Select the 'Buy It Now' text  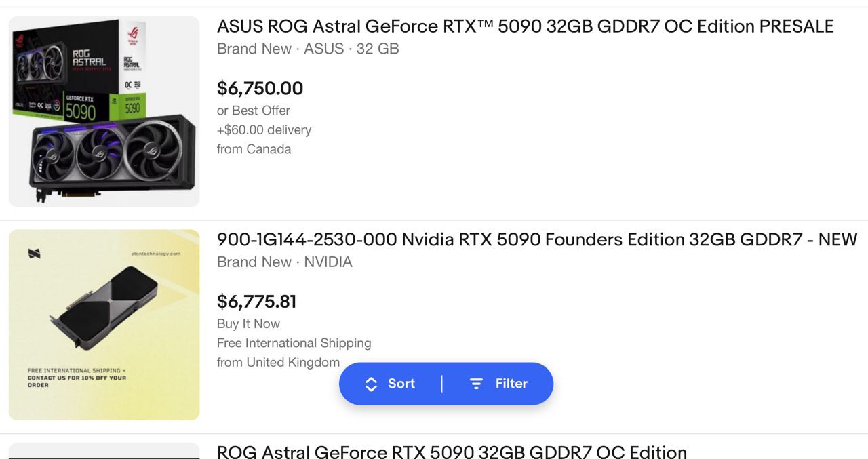[x=248, y=323]
